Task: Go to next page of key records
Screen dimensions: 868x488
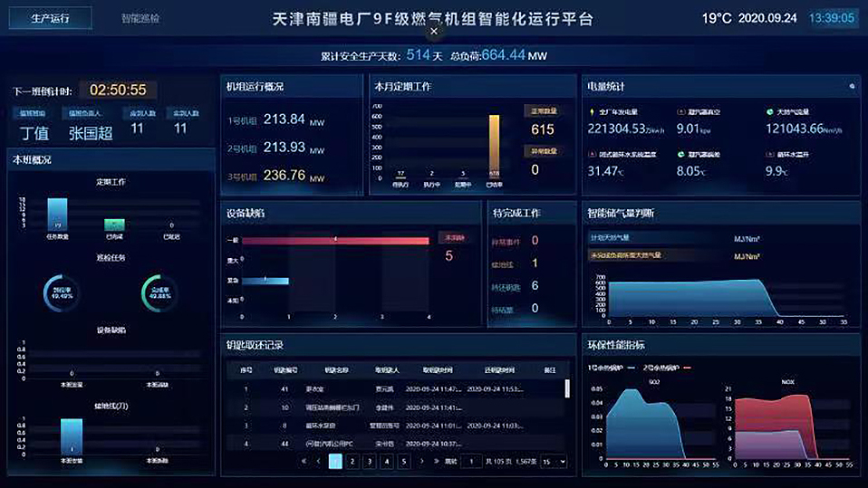Action: pyautogui.click(x=422, y=461)
